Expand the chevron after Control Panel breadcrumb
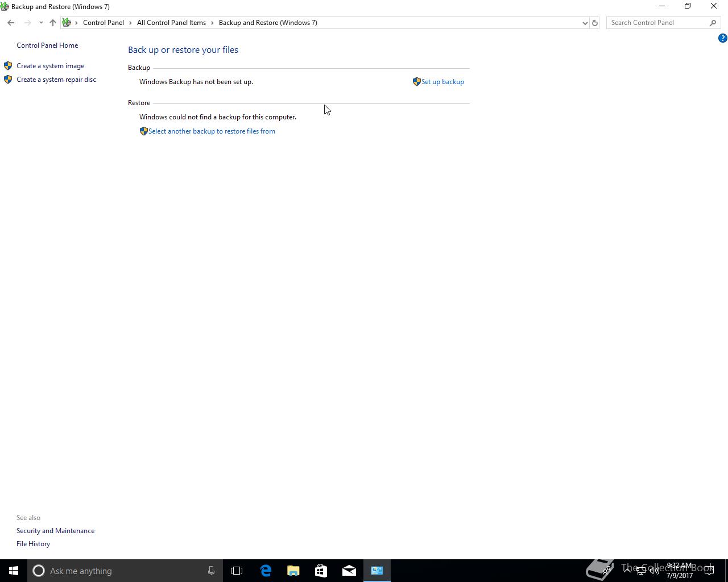The width and height of the screenshot is (728, 582). [130, 23]
